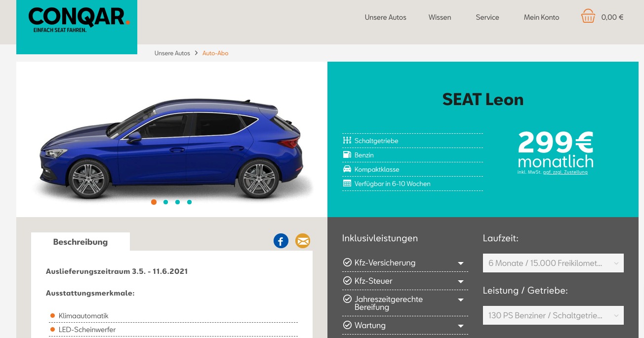Viewport: 644px width, 338px height.
Task: Open the shopping basket icon
Action: (x=588, y=17)
